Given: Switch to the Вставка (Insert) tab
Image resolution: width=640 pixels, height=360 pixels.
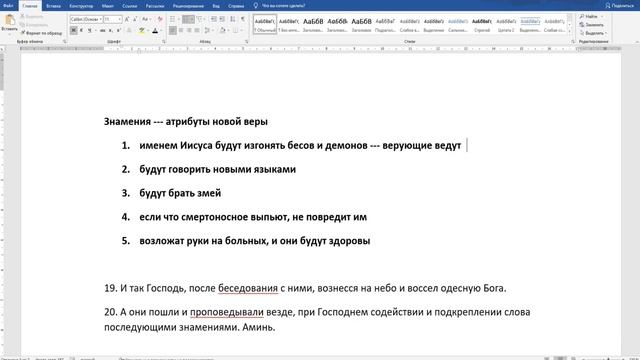Looking at the screenshot, I should click(x=53, y=6).
